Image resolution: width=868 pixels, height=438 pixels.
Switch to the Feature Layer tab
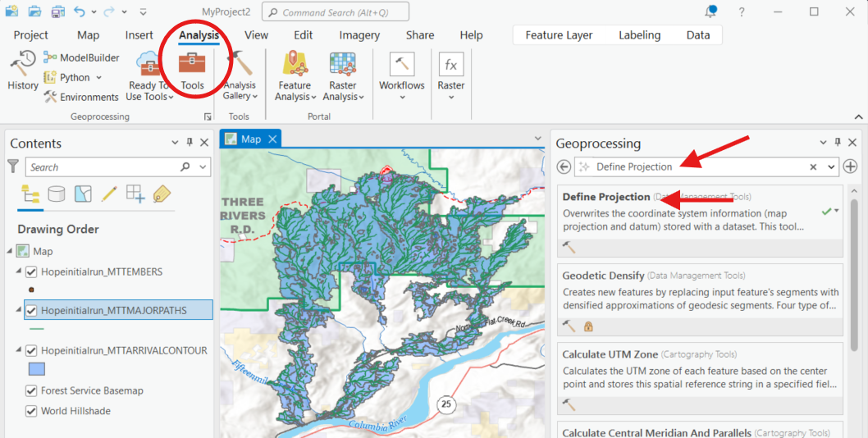click(x=559, y=35)
